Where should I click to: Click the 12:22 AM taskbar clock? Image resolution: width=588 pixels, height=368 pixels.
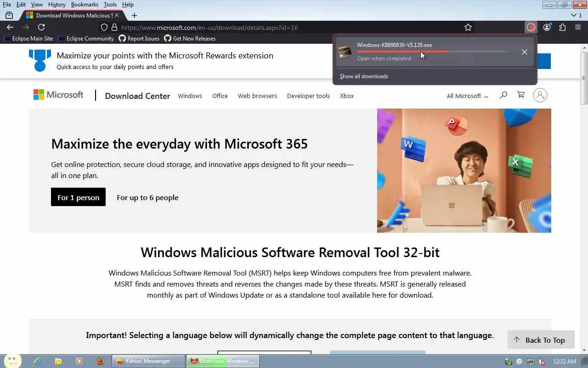(565, 362)
